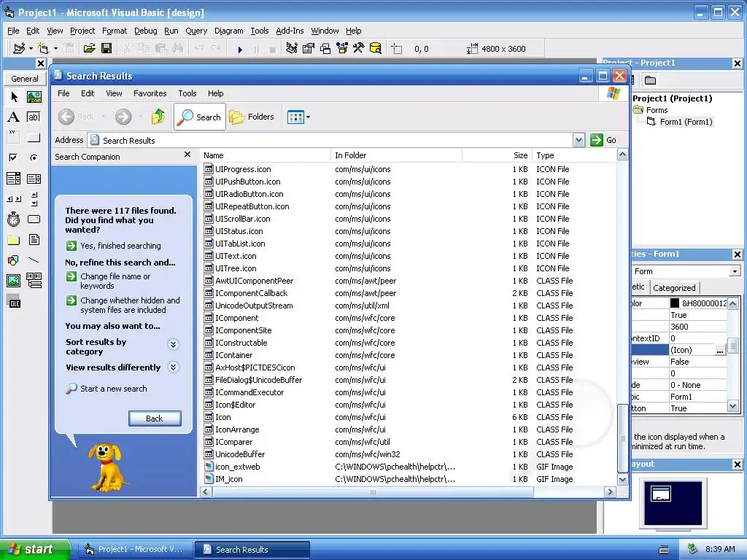Toggle Folders view in Project panel

(x=650, y=80)
